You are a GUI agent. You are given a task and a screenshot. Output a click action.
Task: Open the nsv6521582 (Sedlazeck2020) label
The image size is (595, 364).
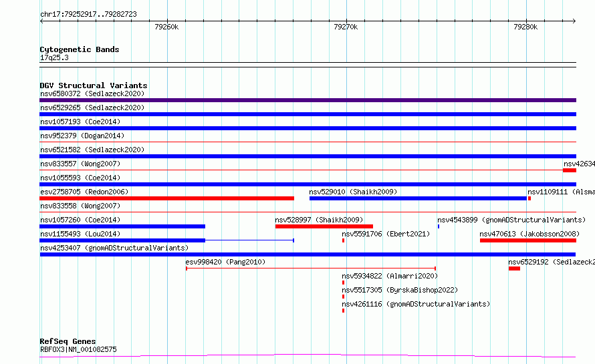click(92, 150)
